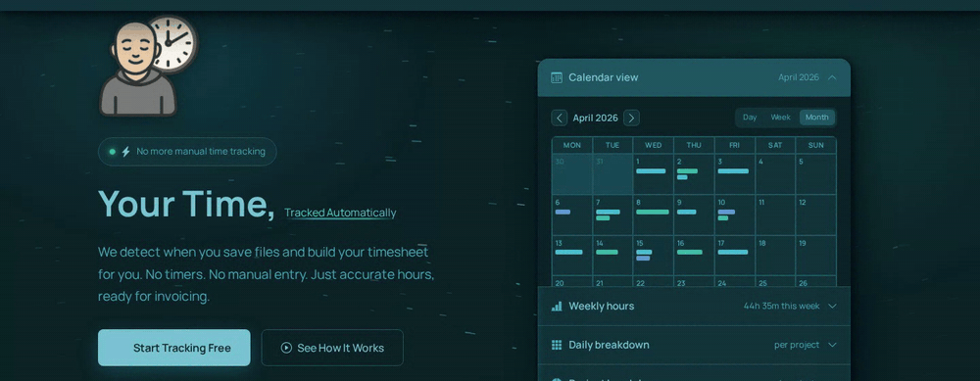Click the calendar icon beside Calendar view
980x381 pixels.
click(557, 77)
